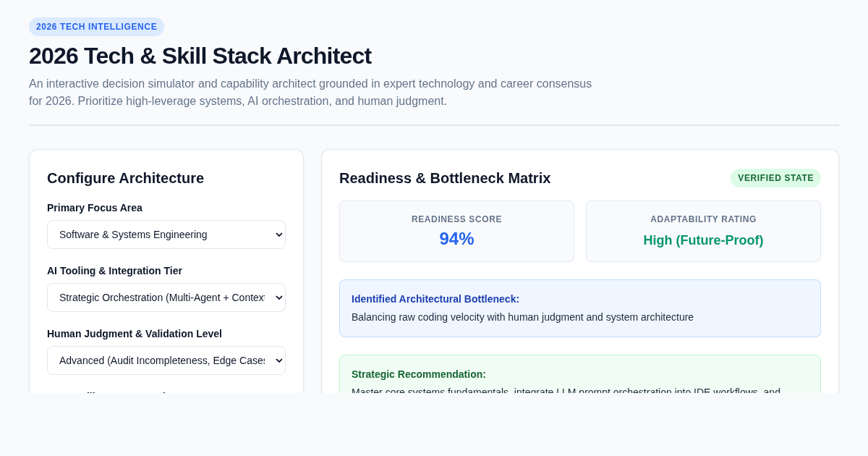Click the Configure Architecture heading
Viewport: 868px width, 456px height.
(x=125, y=178)
